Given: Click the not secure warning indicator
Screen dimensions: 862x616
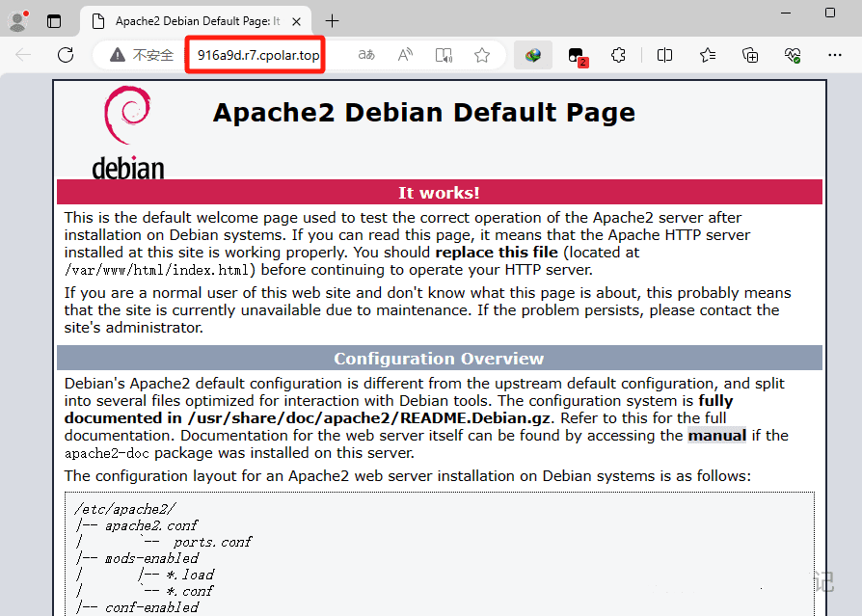Looking at the screenshot, I should tap(142, 55).
